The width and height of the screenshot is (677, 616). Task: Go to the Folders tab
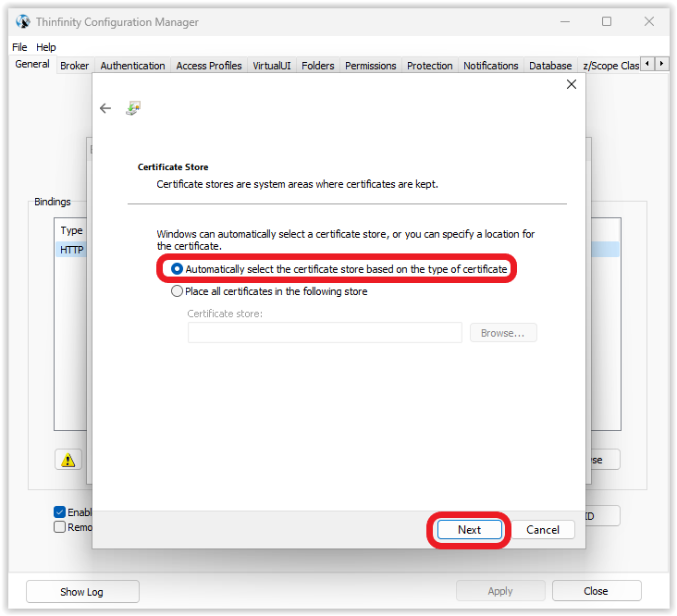click(318, 66)
